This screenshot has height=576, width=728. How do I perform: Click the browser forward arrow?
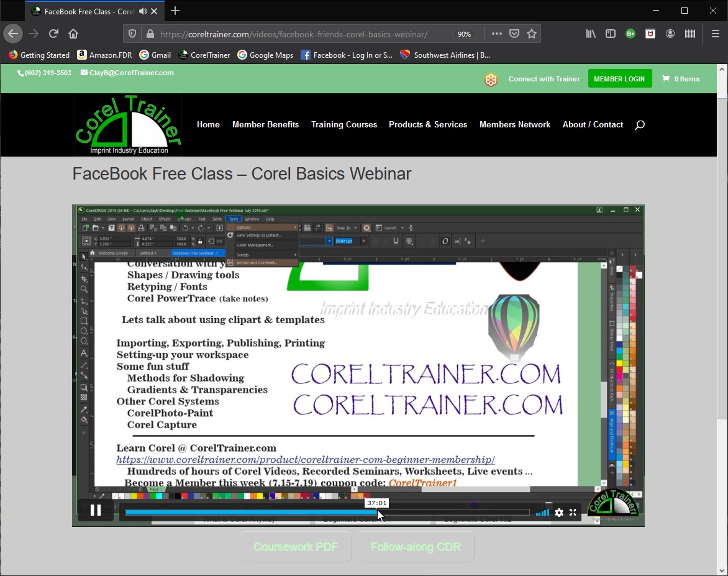pyautogui.click(x=34, y=34)
